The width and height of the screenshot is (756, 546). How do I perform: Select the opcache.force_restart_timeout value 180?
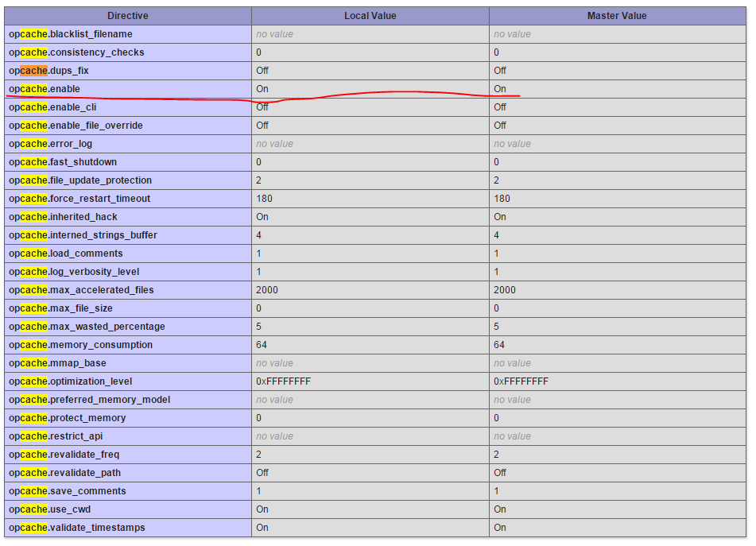point(266,199)
